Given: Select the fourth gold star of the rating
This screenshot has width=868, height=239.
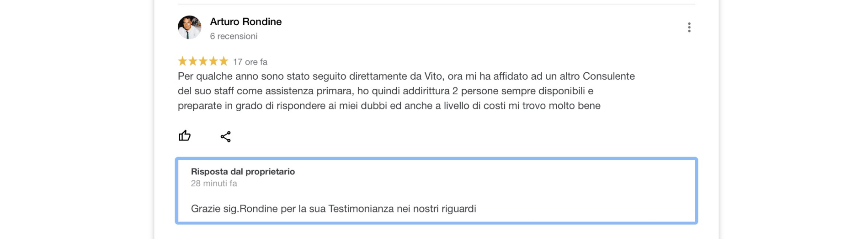Looking at the screenshot, I should coord(213,61).
